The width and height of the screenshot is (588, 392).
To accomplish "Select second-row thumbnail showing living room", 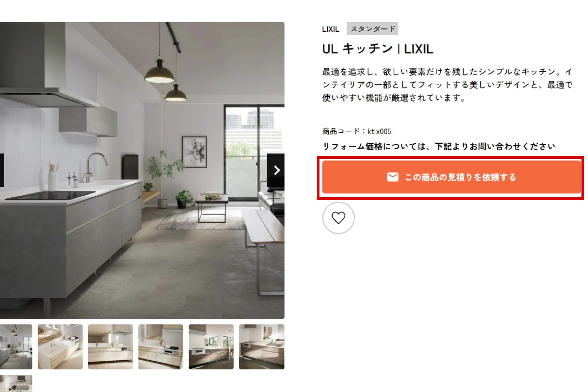I will point(16,383).
